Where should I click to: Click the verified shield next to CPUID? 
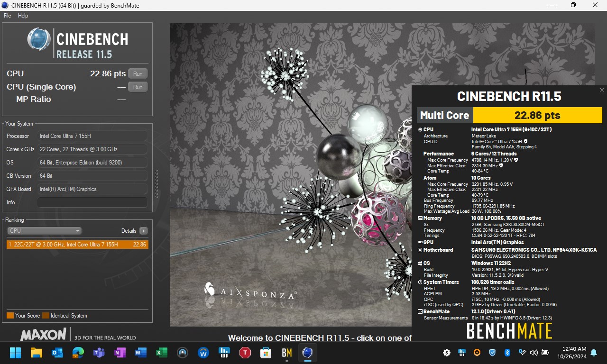[x=525, y=141]
